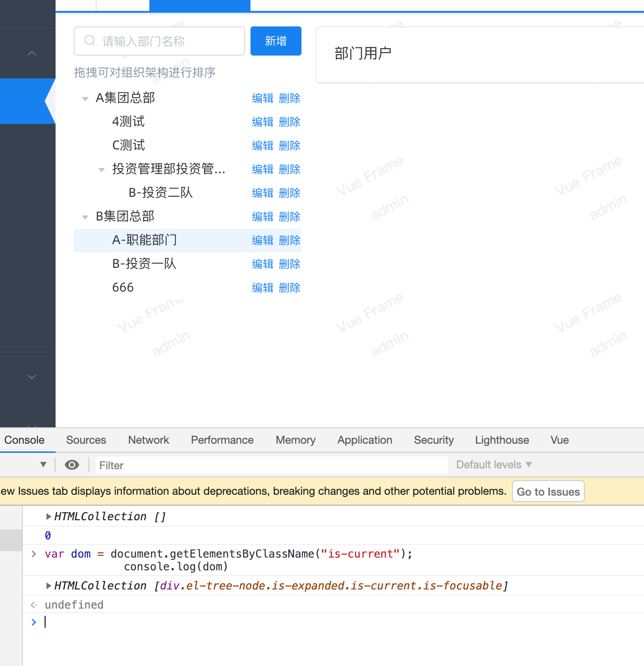Toggle the eye icon for live expressions
The width and height of the screenshot is (644, 666).
click(72, 465)
